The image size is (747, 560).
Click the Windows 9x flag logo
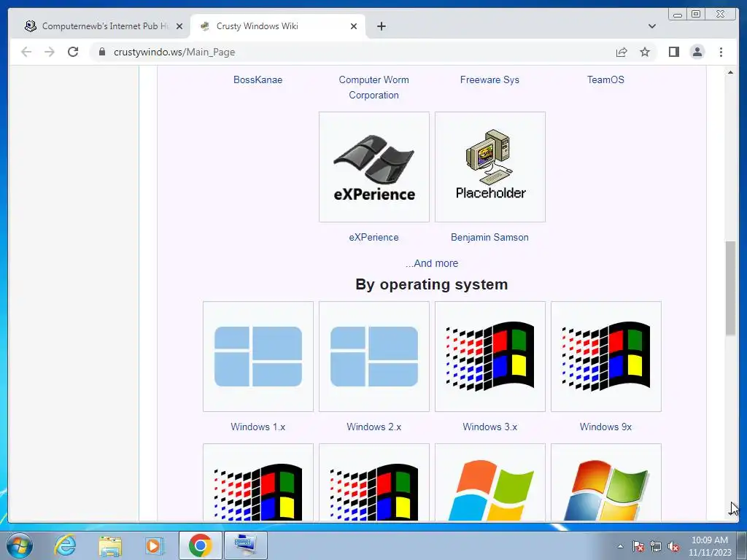tap(605, 356)
